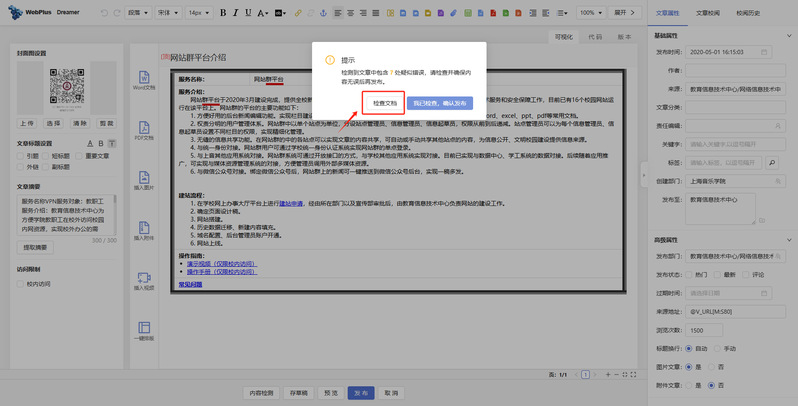The width and height of the screenshot is (798, 406).
Task: Toggle underline formatting (U)
Action: click(x=248, y=13)
